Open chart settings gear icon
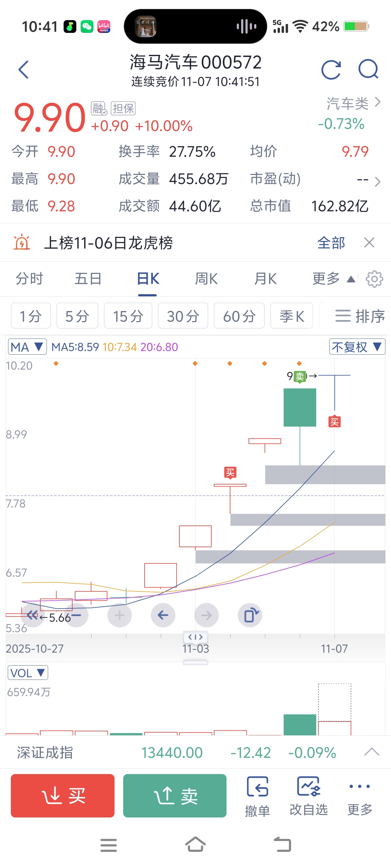The height and width of the screenshot is (868, 391). point(375,279)
